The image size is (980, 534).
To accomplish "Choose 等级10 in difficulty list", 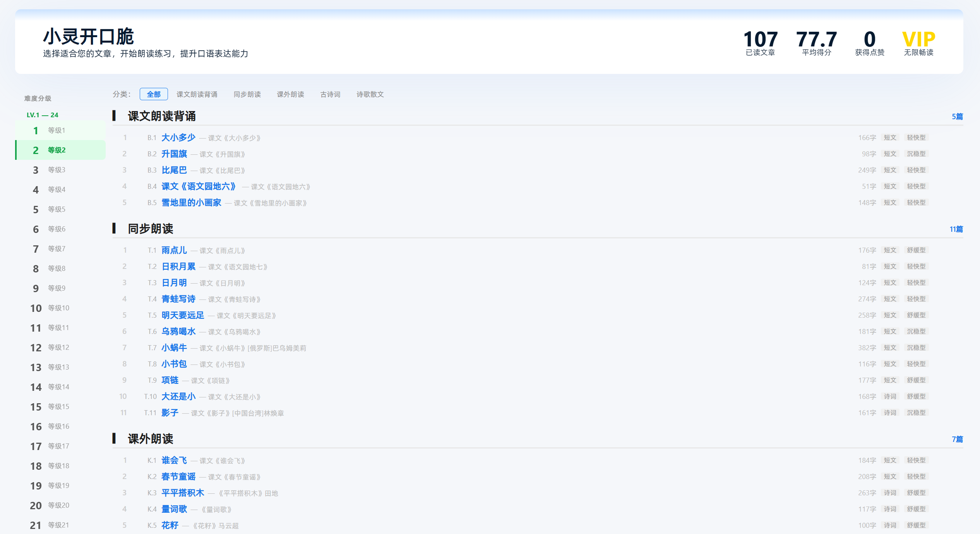I will tap(60, 308).
